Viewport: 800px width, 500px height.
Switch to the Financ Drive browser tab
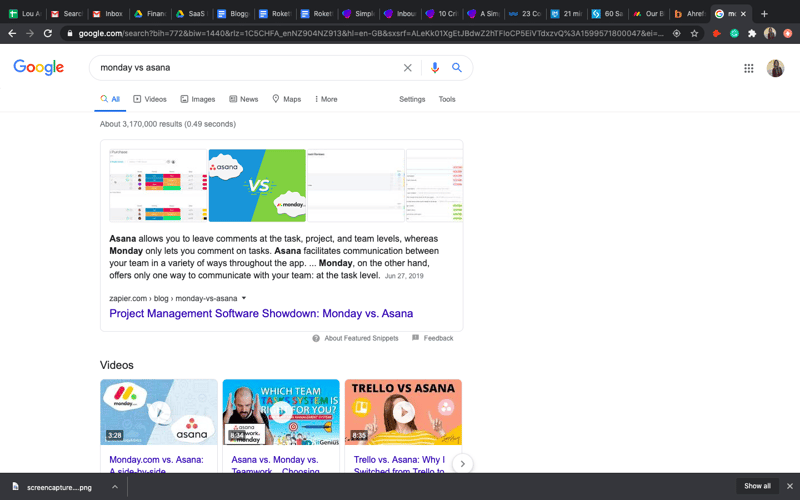(149, 14)
